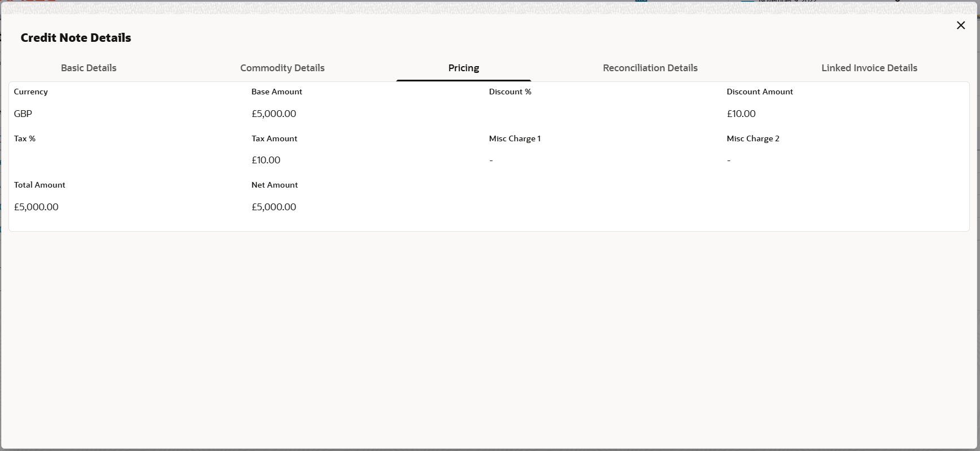Click the Net Amount label

tap(275, 185)
